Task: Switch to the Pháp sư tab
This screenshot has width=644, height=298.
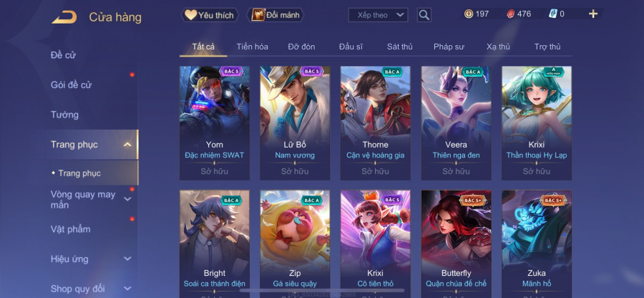Action: coord(449,47)
